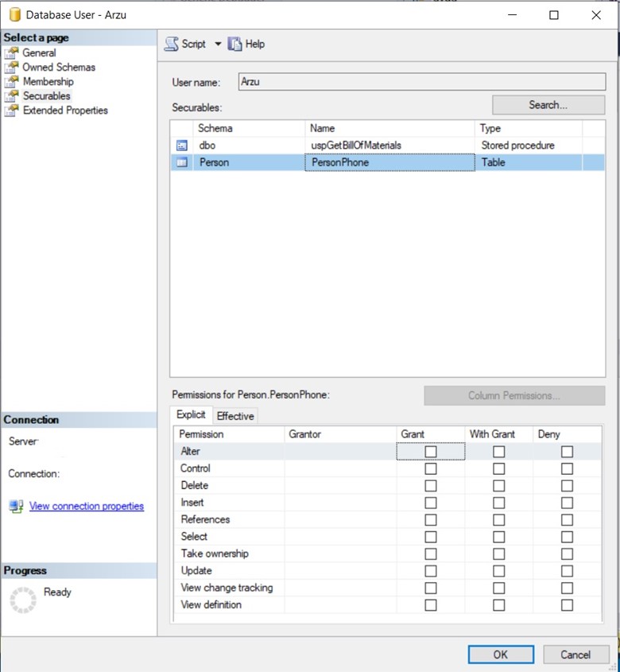The image size is (620, 672).
Task: Click the Search... button
Action: tap(548, 105)
